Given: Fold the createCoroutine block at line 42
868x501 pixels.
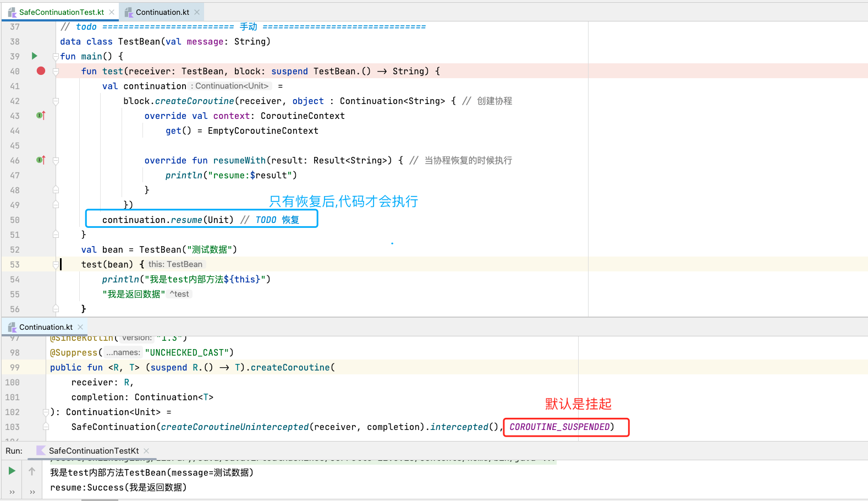Looking at the screenshot, I should tap(56, 101).
